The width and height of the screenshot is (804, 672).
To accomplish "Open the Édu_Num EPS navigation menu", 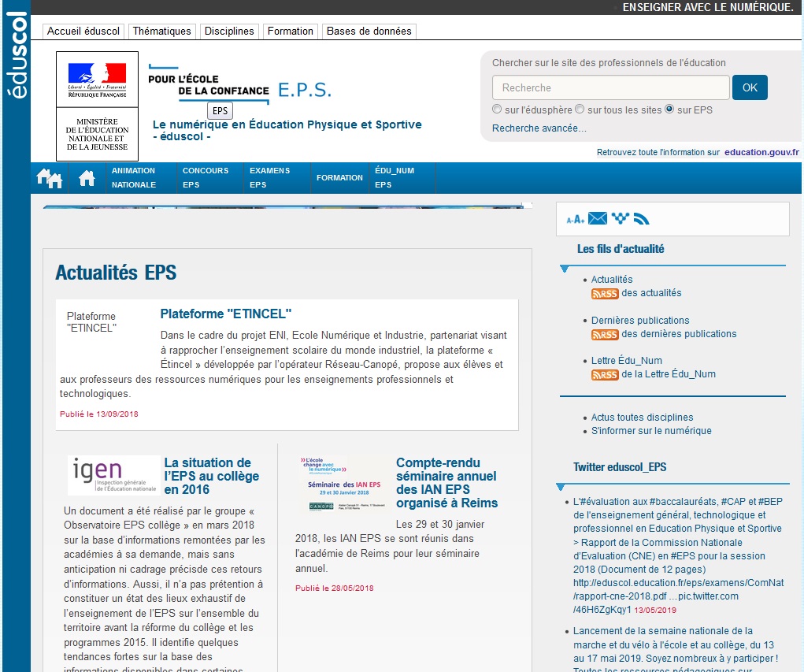I will (x=394, y=178).
